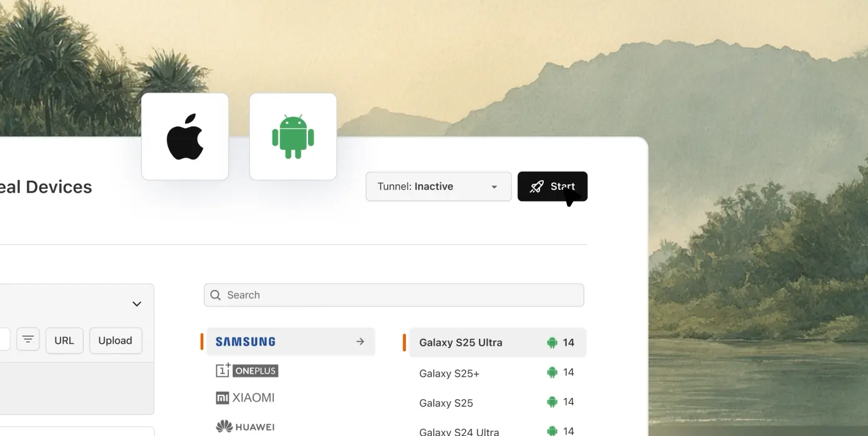Select the Galaxy S25 device
This screenshot has height=436, width=868.
498,402
